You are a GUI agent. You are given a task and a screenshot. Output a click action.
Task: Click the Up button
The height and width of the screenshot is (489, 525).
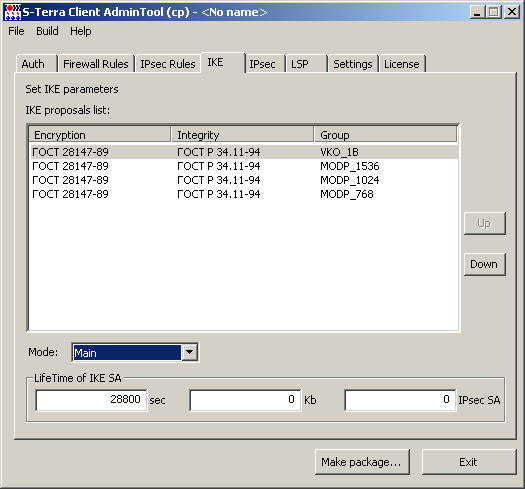484,223
